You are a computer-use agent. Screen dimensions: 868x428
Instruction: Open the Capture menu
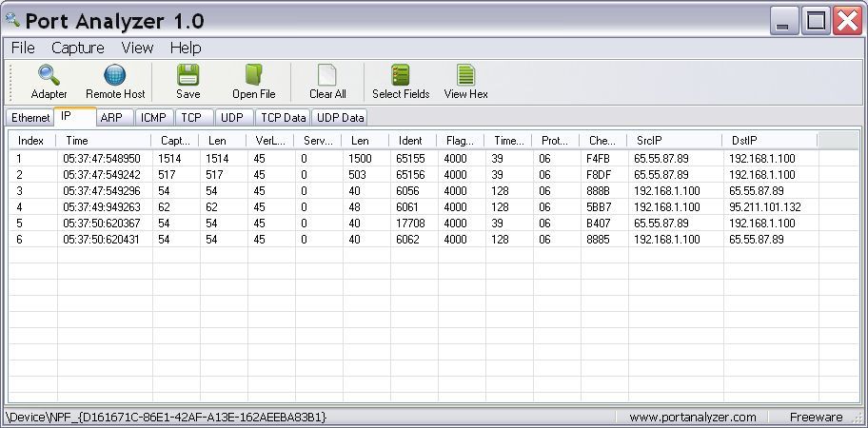click(x=77, y=49)
